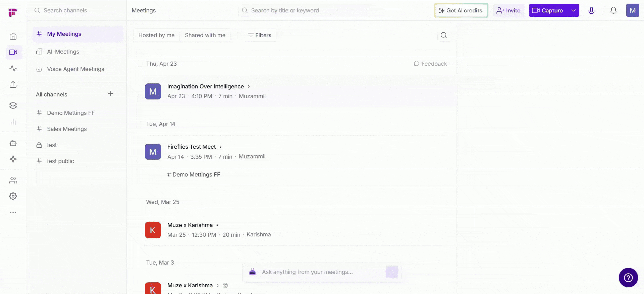Select Shared with me tab
The height and width of the screenshot is (294, 644).
[x=205, y=35]
